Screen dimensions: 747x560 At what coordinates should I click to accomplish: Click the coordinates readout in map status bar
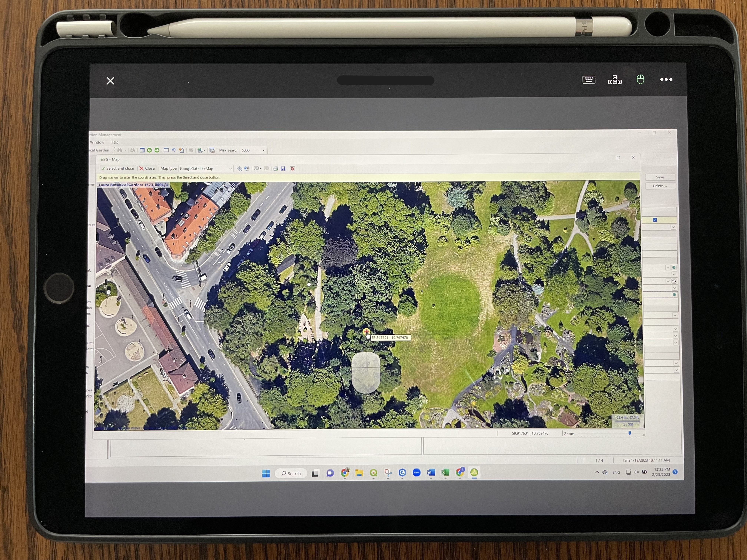pos(530,433)
